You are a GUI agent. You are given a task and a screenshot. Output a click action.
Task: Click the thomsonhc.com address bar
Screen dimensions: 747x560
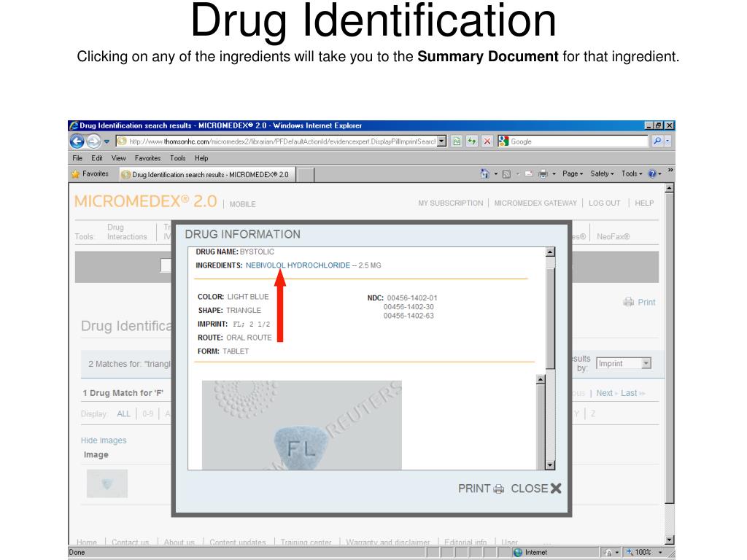(x=276, y=141)
